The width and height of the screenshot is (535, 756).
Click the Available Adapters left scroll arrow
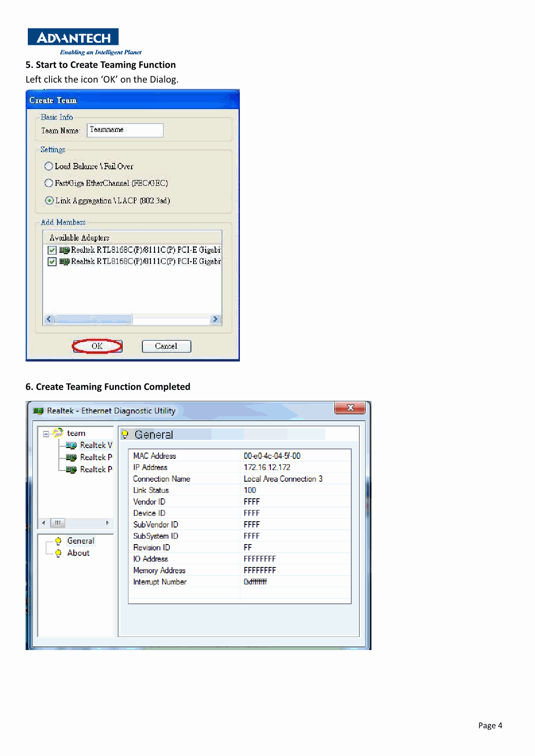(x=49, y=319)
